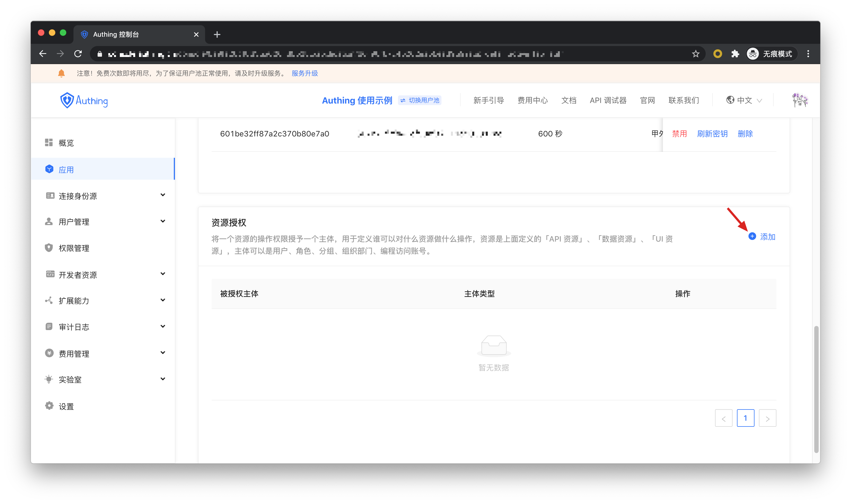Click the bookmark star icon in address bar
Screen dimensions: 851x504
(695, 54)
